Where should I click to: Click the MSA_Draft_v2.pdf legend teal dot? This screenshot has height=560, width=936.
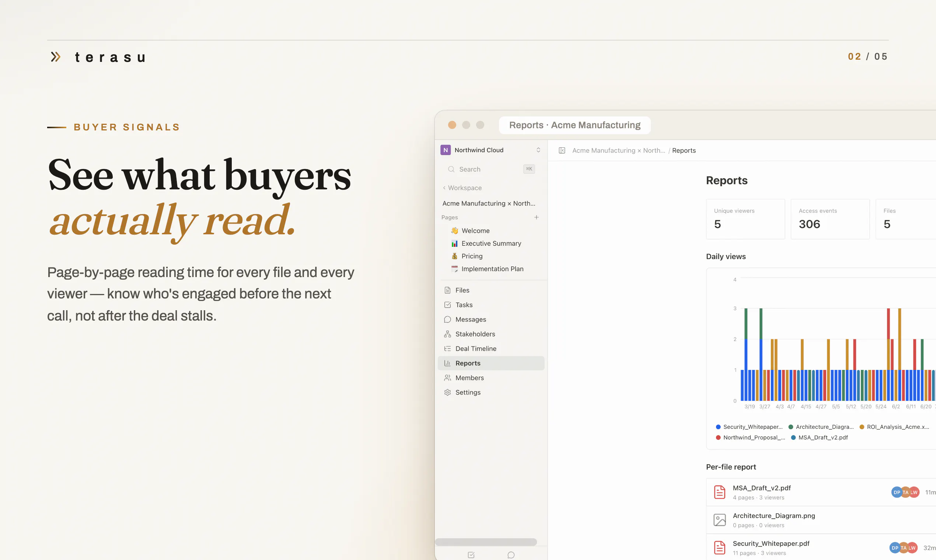tap(793, 437)
